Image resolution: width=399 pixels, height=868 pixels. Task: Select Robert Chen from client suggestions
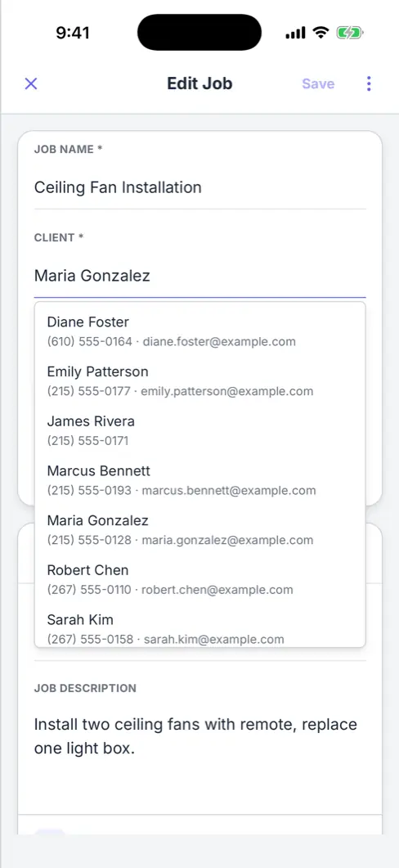[199, 579]
